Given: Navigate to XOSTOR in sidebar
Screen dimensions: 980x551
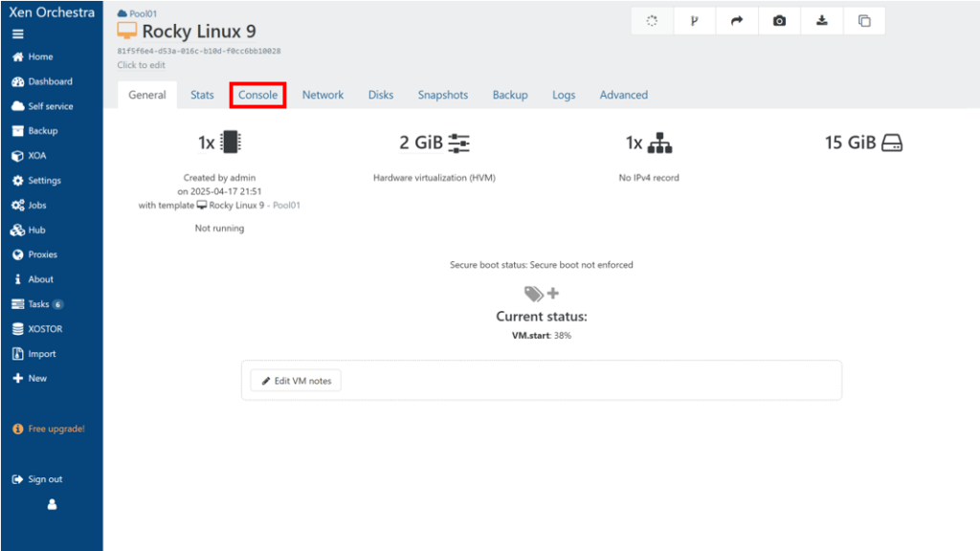Looking at the screenshot, I should click(x=44, y=329).
